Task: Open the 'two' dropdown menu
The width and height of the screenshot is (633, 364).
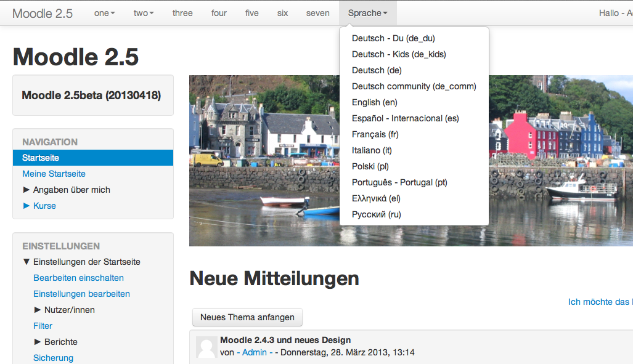Action: [144, 14]
